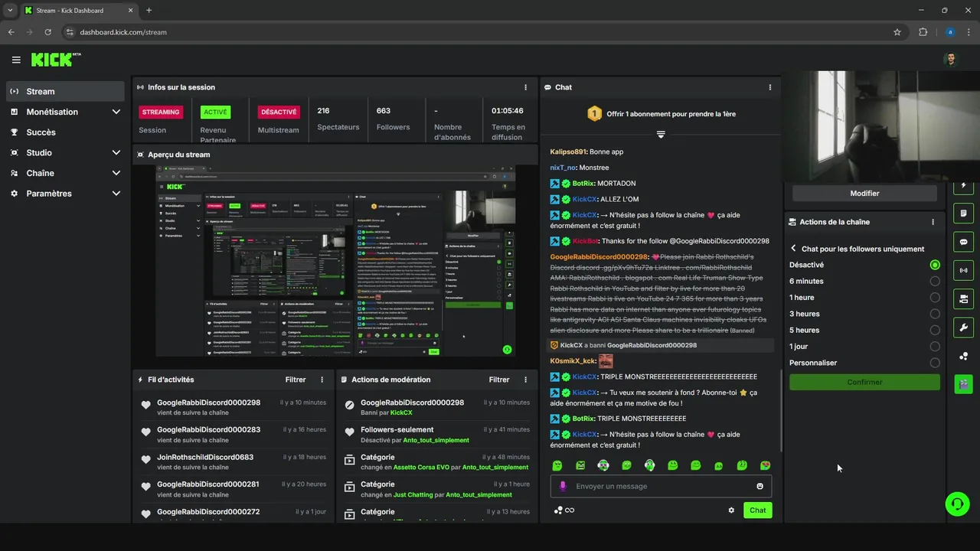
Task: Click the green headset support button
Action: point(956,504)
